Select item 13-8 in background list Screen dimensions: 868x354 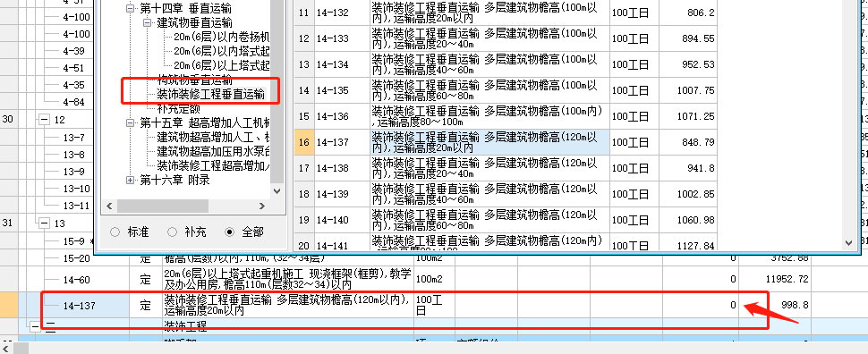(73, 155)
